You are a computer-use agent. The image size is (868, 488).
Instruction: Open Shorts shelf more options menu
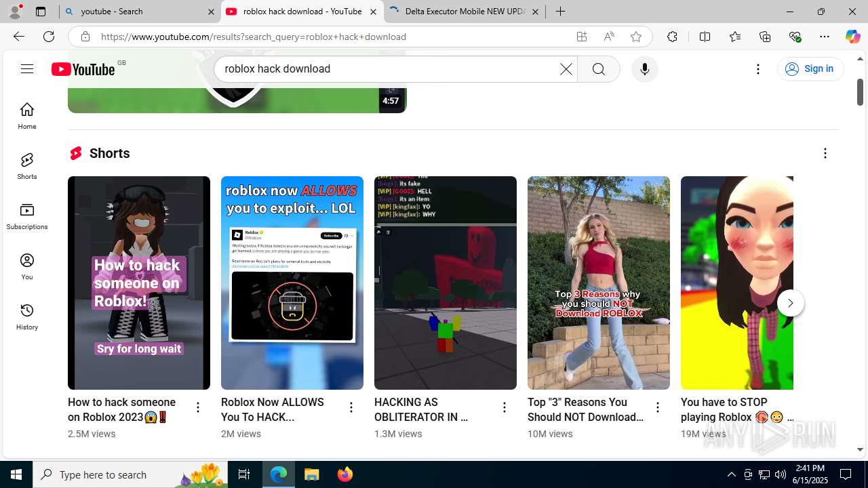825,153
